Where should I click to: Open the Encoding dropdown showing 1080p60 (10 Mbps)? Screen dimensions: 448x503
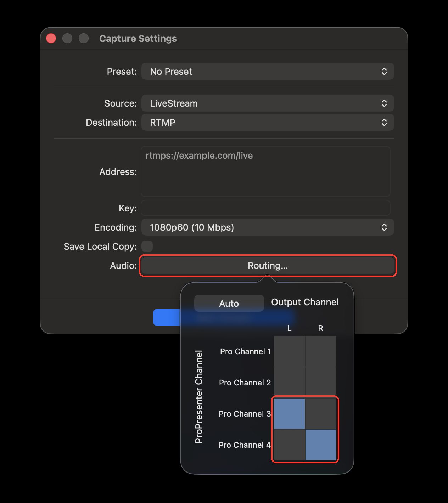(x=268, y=227)
